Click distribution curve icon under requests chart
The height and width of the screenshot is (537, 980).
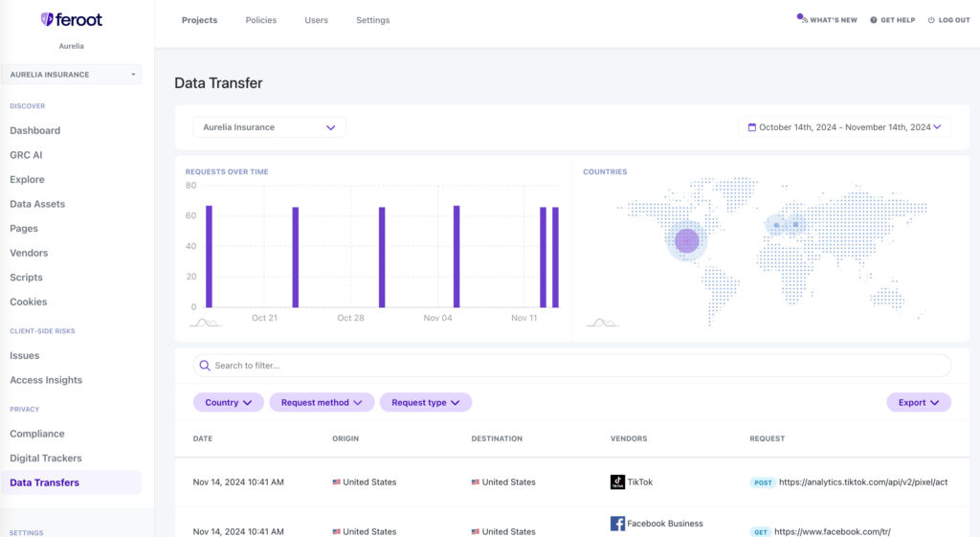(x=205, y=323)
